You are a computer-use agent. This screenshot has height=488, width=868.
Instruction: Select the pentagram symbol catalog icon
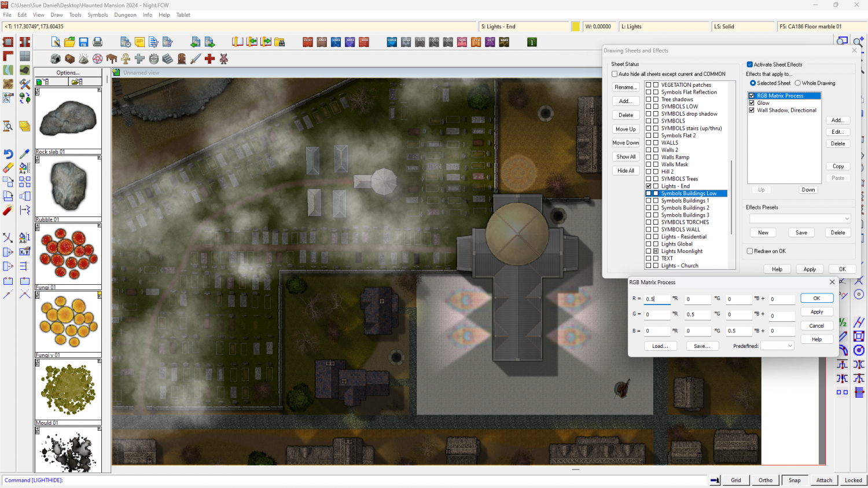click(97, 58)
